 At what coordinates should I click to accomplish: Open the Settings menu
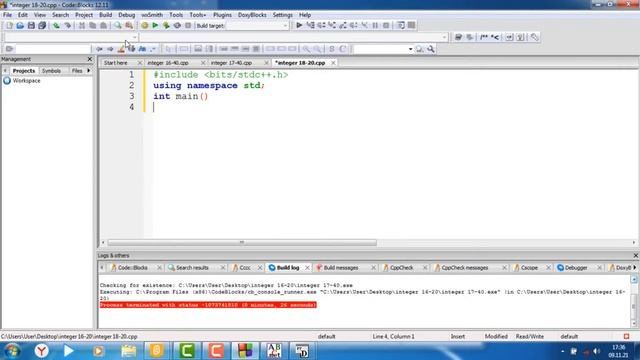coord(282,15)
